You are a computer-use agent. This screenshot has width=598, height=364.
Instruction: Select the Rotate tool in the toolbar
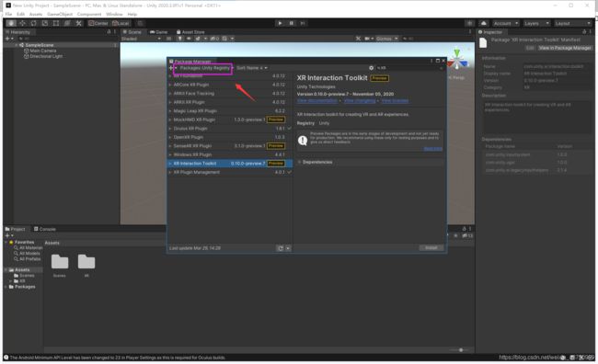coord(33,23)
